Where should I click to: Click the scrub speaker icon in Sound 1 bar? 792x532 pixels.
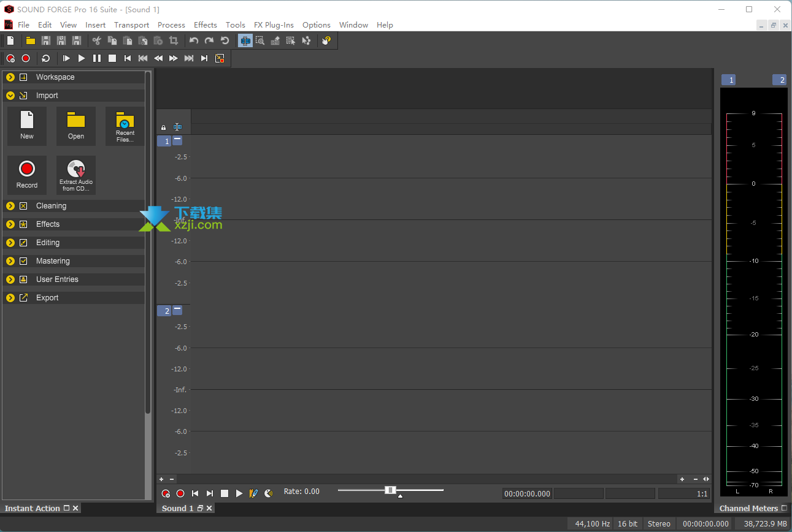point(268,493)
